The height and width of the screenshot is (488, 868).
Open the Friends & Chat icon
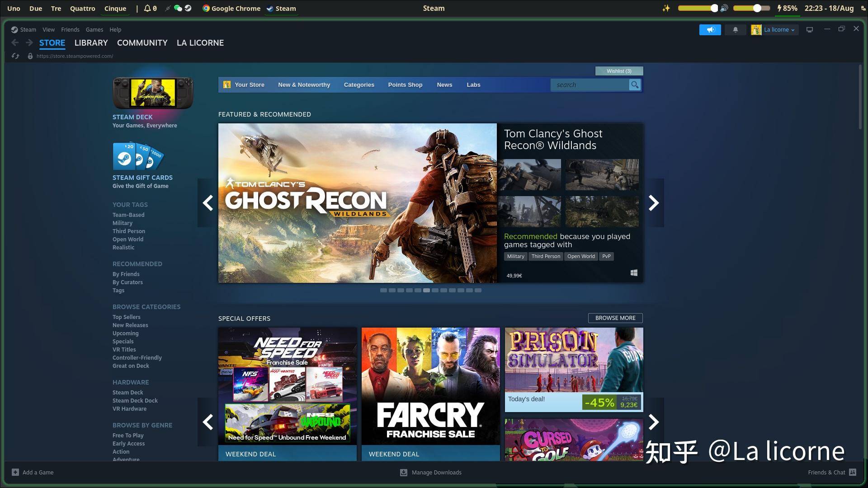tap(853, 472)
